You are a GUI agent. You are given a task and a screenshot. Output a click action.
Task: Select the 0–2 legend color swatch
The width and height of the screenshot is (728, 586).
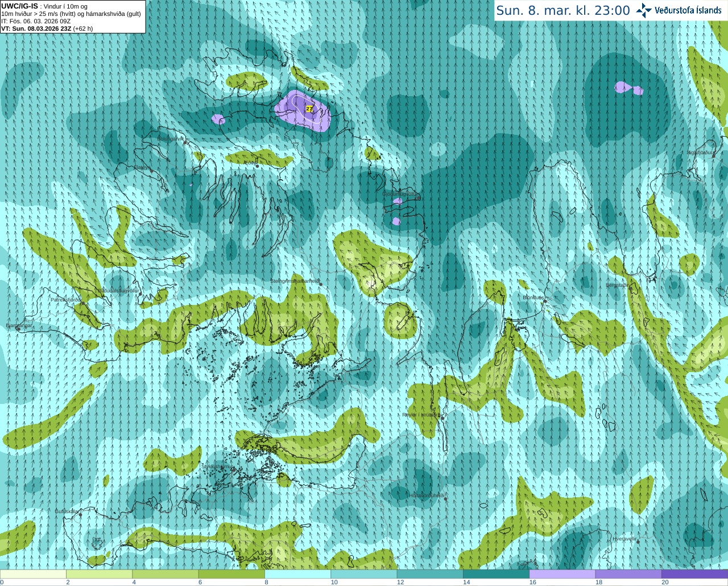(x=33, y=574)
